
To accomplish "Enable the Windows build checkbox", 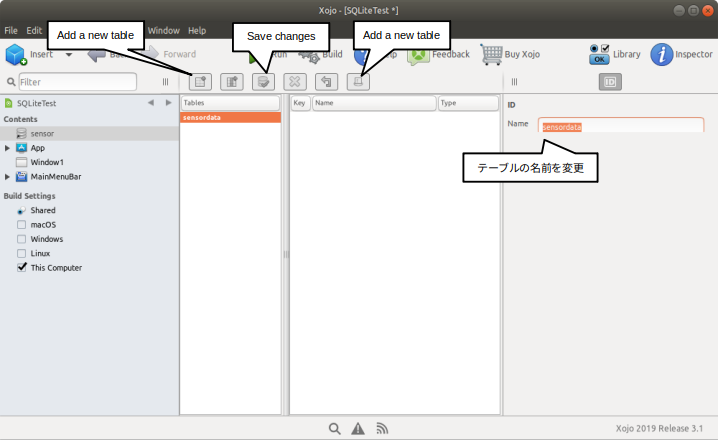I will (x=22, y=239).
